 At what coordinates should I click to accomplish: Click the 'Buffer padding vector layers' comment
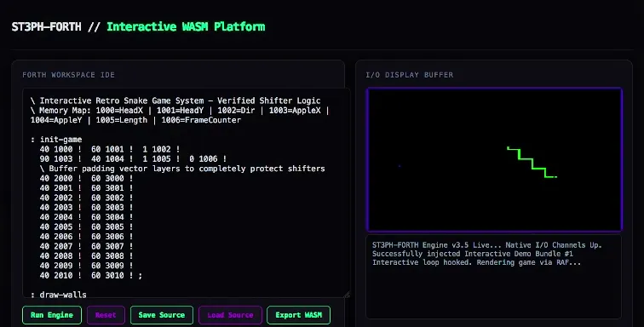(182, 169)
